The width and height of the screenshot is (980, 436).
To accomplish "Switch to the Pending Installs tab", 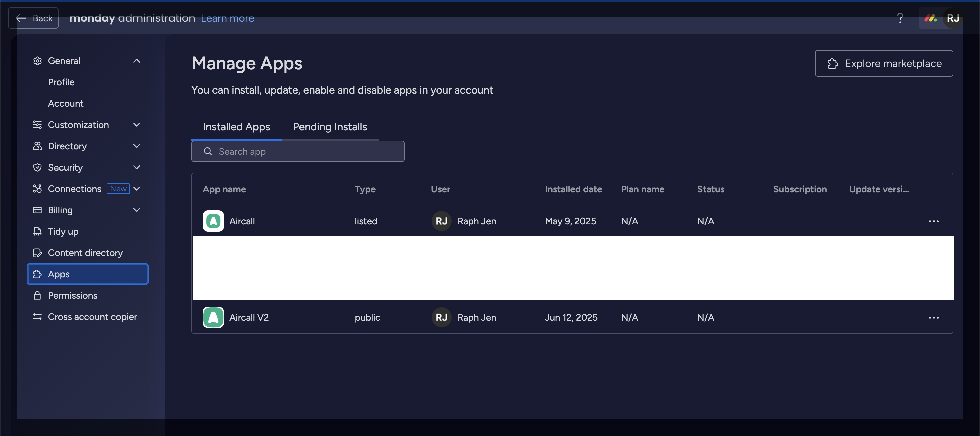I will pyautogui.click(x=330, y=127).
